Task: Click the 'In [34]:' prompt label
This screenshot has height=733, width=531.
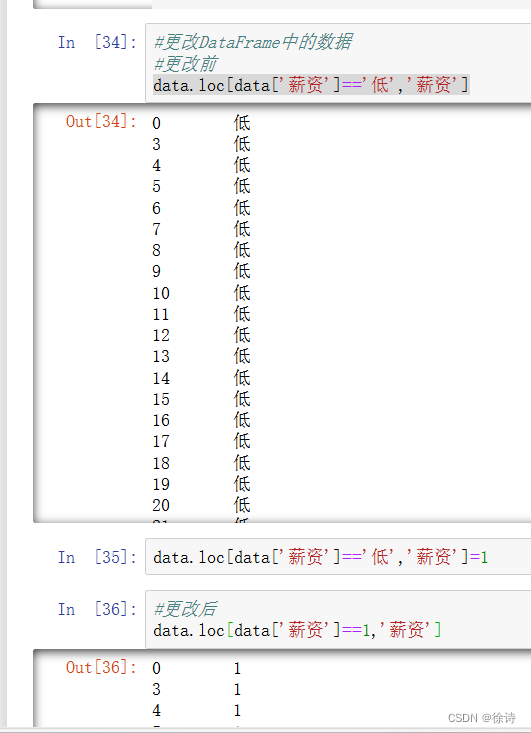Action: [x=97, y=43]
